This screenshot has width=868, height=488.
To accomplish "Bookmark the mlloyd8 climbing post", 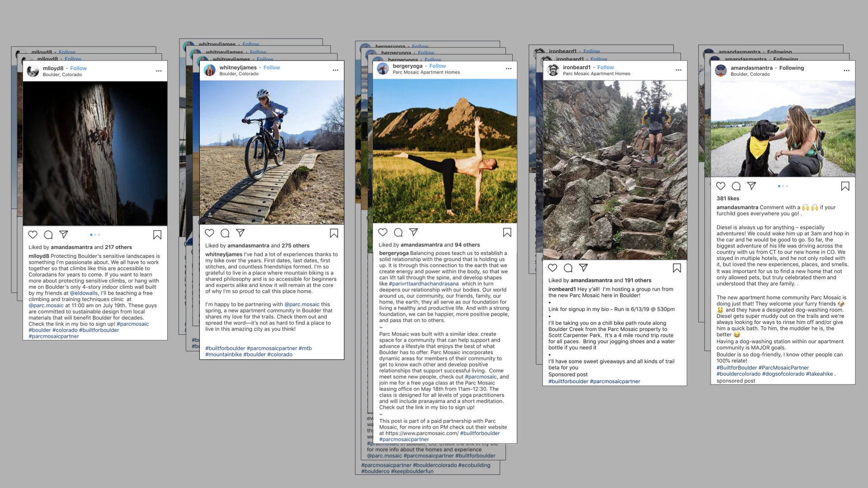I will coord(157,235).
